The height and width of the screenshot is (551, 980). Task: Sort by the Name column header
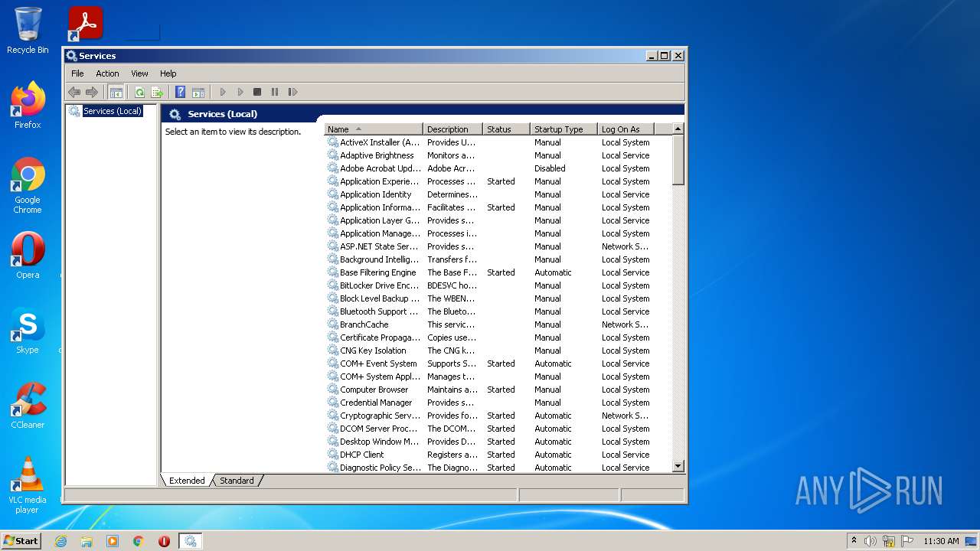pyautogui.click(x=374, y=129)
